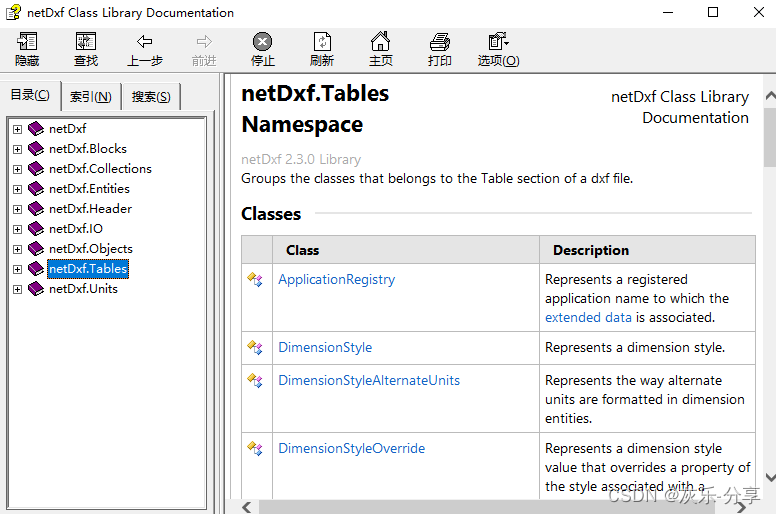Screen dimensions: 776x514
Task: Click the book icon beside netDxf.Blocks
Action: pos(36,148)
